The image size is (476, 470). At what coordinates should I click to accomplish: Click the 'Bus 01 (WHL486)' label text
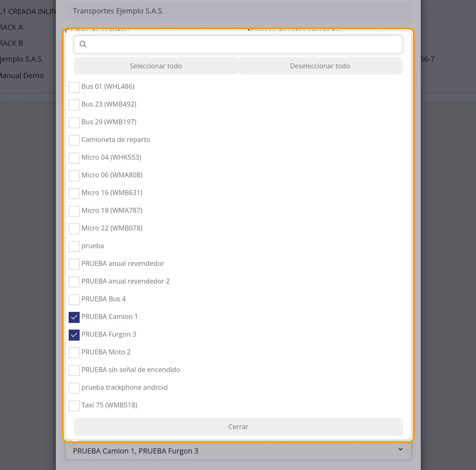108,86
